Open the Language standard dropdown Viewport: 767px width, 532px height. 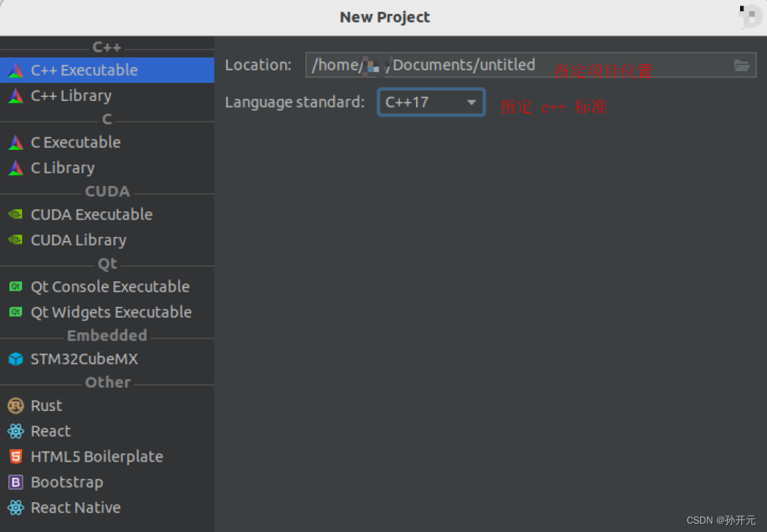431,102
